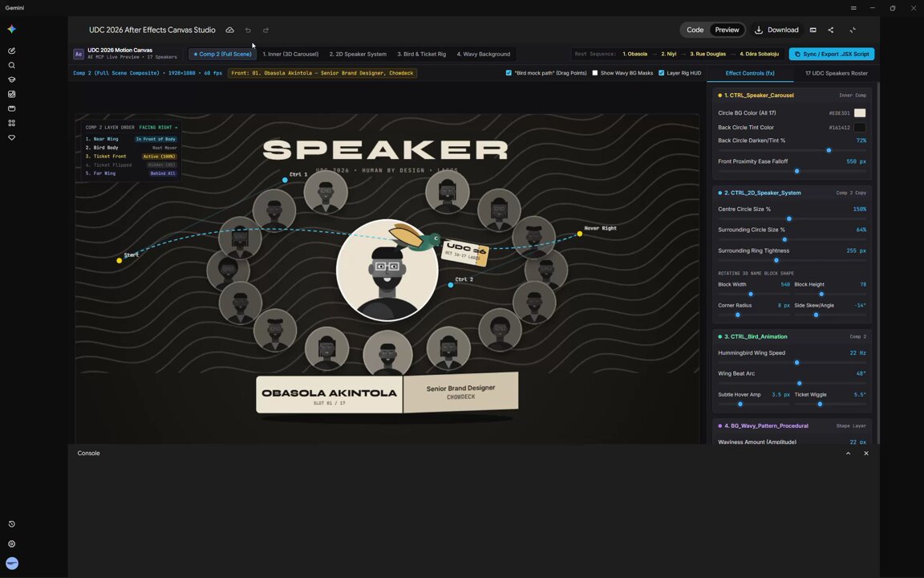Screen dimensions: 924x578
Task: Click the Ctrl 1 path control point
Action: pyautogui.click(x=285, y=180)
